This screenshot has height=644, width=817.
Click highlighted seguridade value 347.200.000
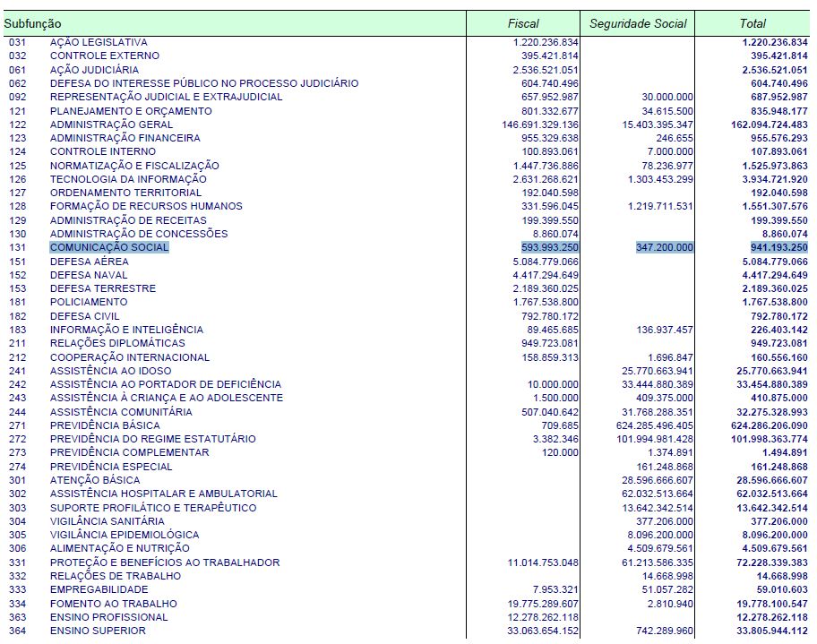pyautogui.click(x=665, y=247)
